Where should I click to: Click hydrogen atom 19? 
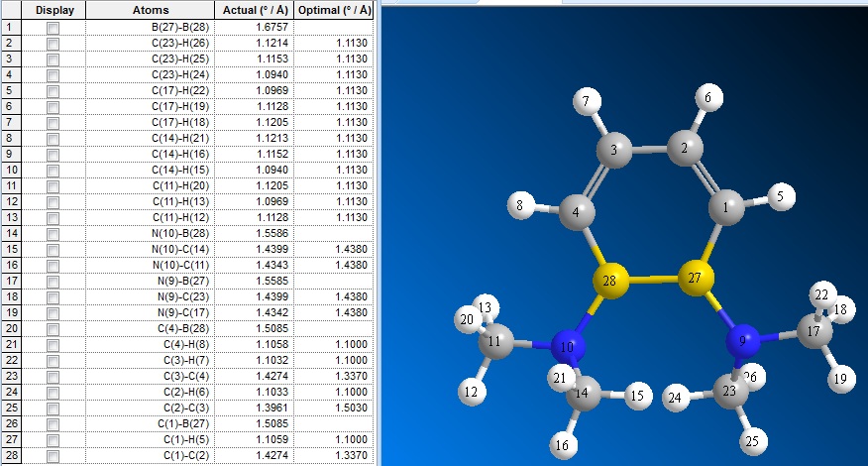841,379
